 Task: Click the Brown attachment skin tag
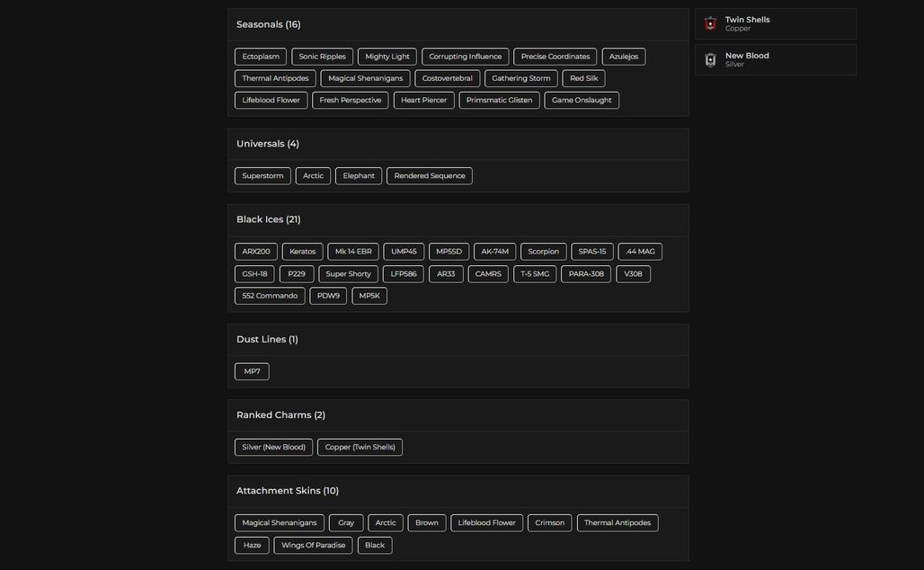click(427, 523)
